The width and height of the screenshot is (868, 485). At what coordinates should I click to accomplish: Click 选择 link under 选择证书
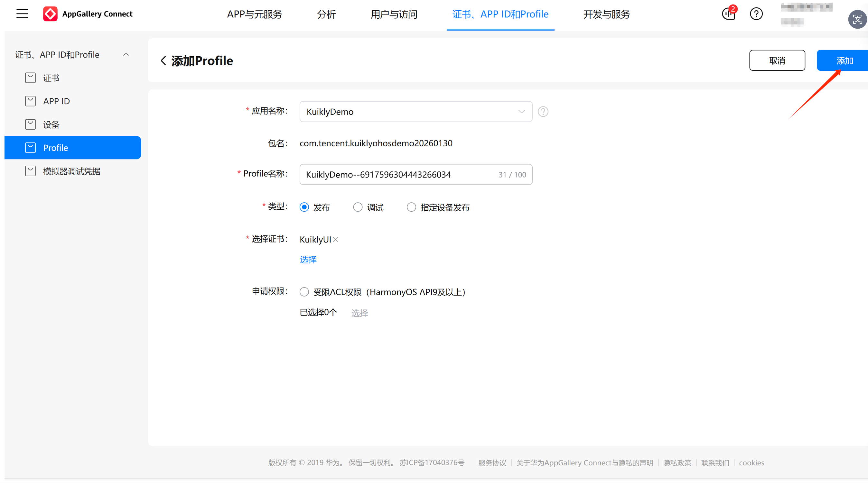pos(308,259)
